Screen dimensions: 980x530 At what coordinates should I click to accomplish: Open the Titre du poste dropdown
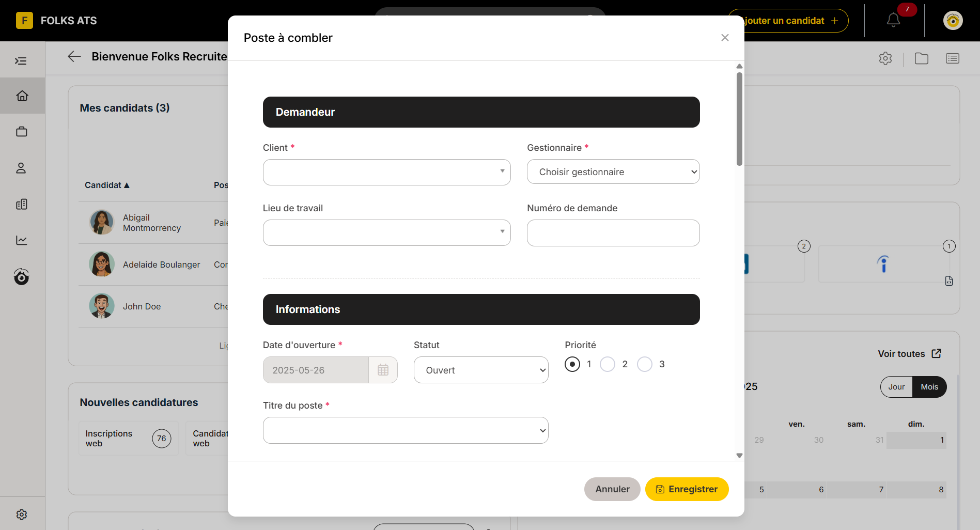[406, 430]
